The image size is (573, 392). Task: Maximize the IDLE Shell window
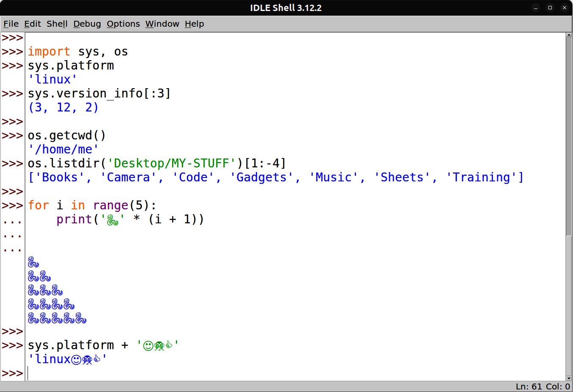tap(550, 8)
